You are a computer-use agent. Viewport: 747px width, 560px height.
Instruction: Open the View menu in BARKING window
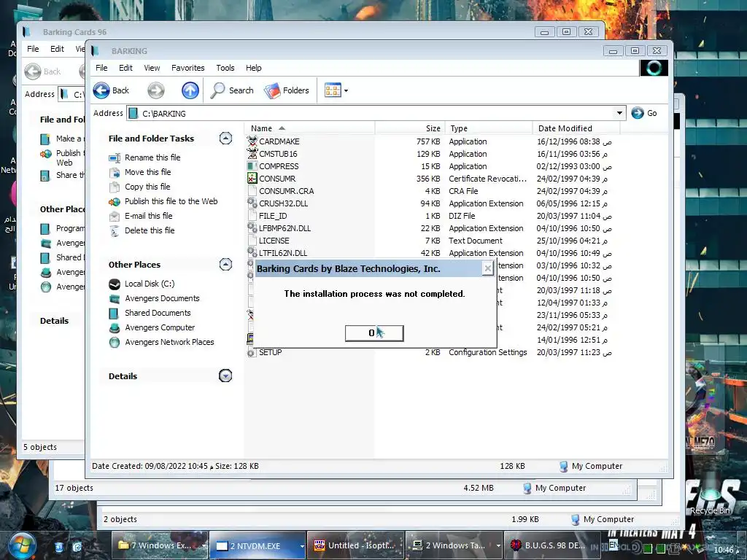152,68
